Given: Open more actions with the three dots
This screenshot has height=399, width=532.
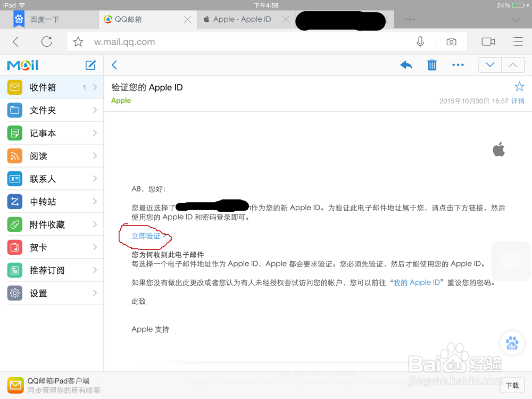Looking at the screenshot, I should click(x=458, y=65).
